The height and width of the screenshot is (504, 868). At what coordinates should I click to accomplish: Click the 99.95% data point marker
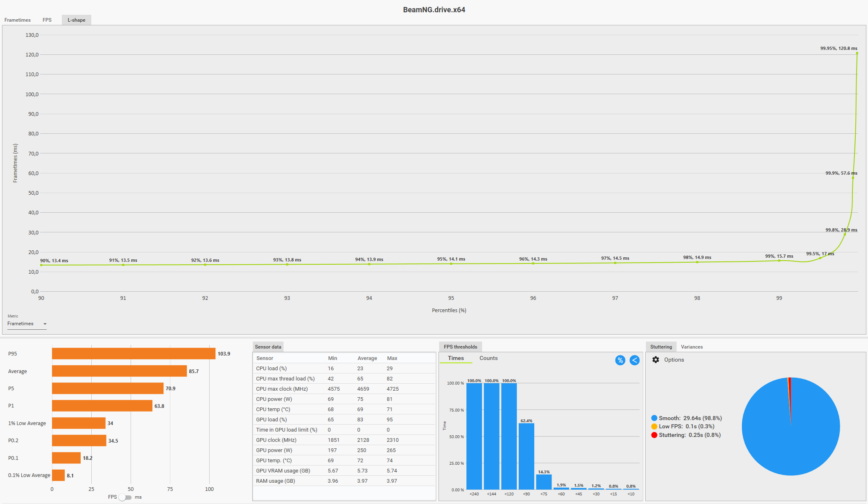pyautogui.click(x=857, y=53)
